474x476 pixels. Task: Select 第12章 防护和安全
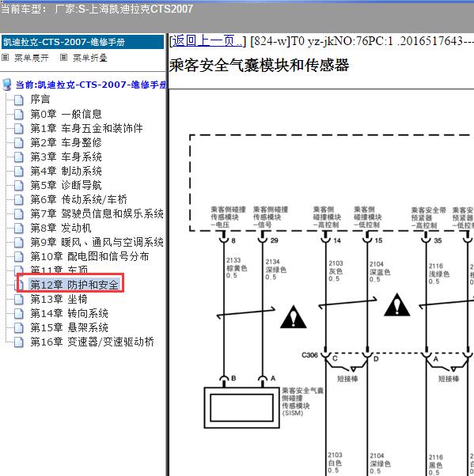pos(74,285)
